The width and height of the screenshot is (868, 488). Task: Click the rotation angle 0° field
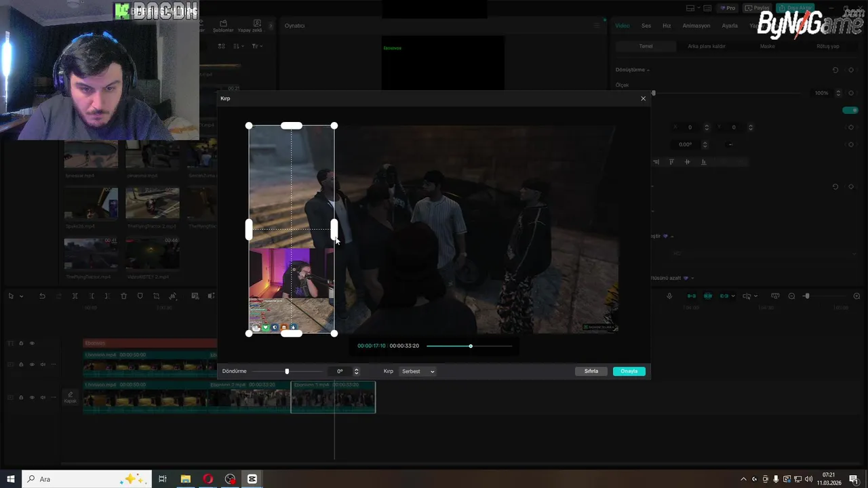[x=340, y=371]
